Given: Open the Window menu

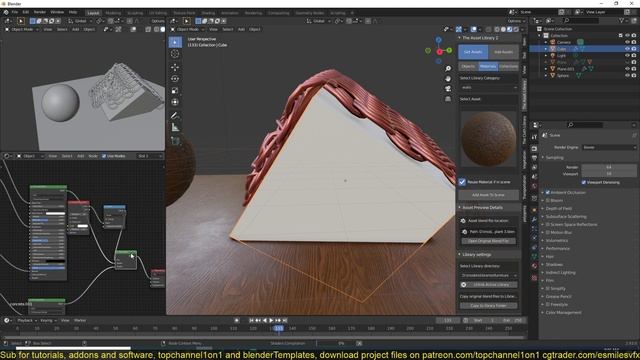Looking at the screenshot, I should tap(57, 12).
